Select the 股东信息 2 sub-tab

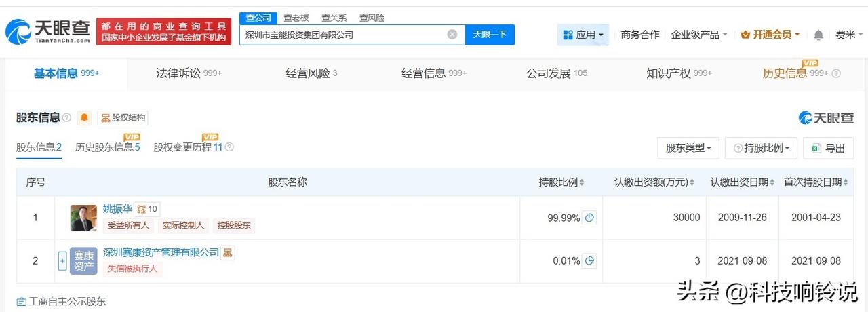[x=39, y=147]
